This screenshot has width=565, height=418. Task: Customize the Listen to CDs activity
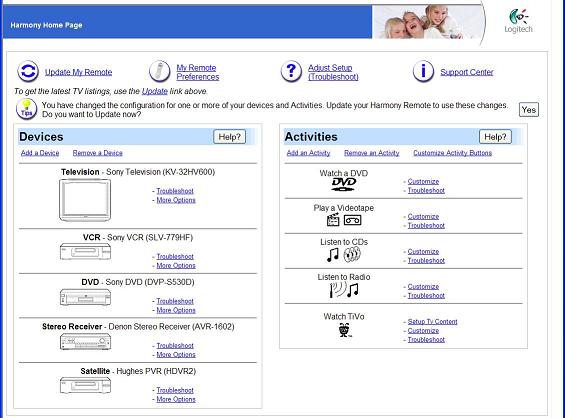point(423,252)
